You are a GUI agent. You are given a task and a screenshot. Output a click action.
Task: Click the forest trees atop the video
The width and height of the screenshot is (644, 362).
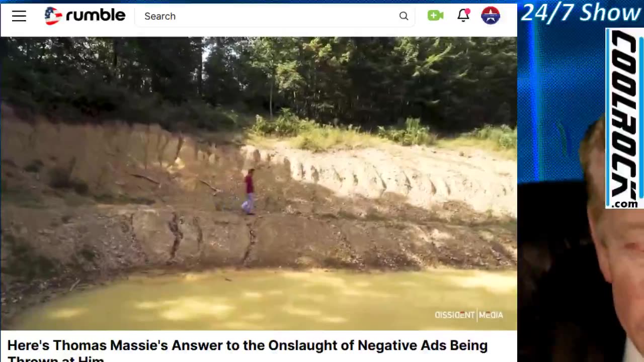(259, 75)
